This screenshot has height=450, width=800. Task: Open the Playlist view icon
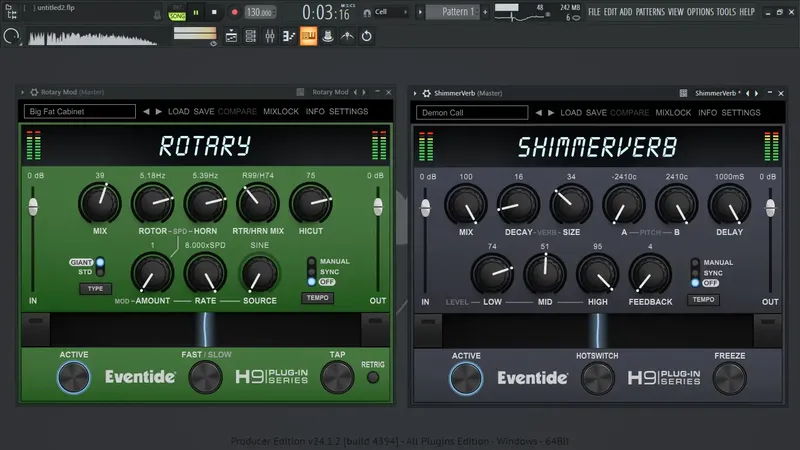point(231,36)
